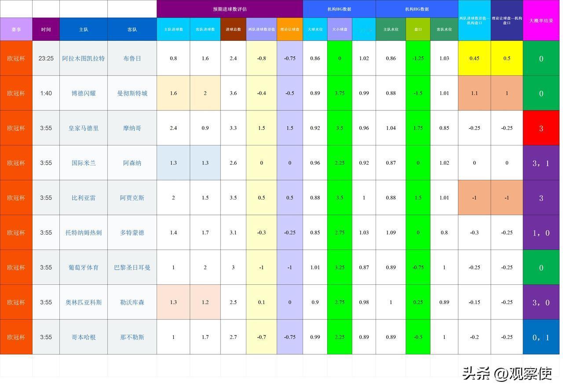
Task: Select team name 布鲁日
Action: click(x=132, y=58)
